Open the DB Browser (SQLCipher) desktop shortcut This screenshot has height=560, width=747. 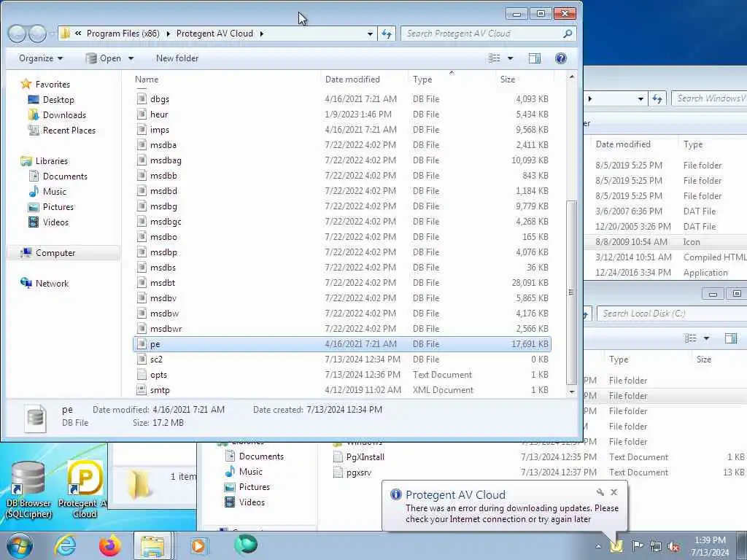click(28, 490)
